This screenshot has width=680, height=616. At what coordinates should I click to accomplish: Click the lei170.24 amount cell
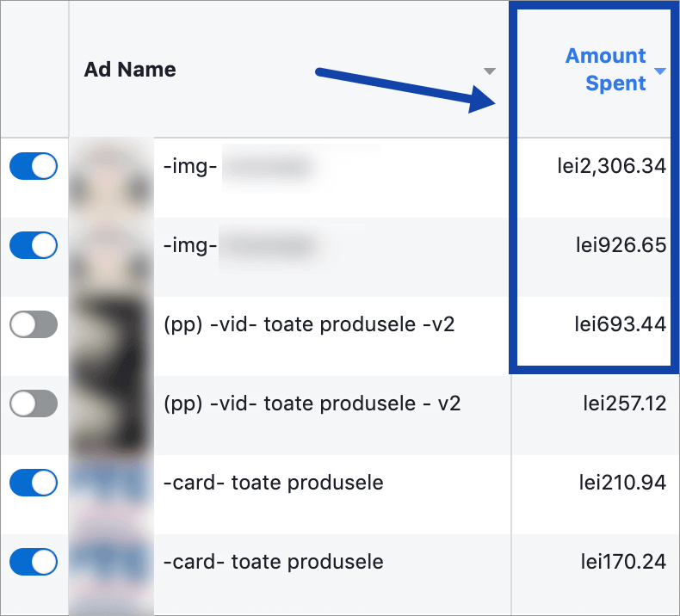pos(622,562)
